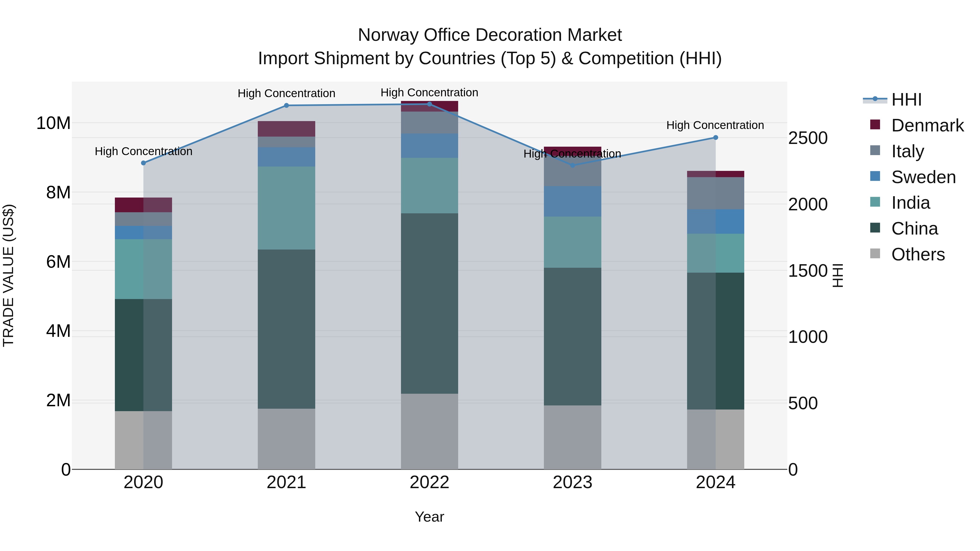Click the Italy bar segment for 2024
Image resolution: width=980 pixels, height=551 pixels.
point(716,193)
